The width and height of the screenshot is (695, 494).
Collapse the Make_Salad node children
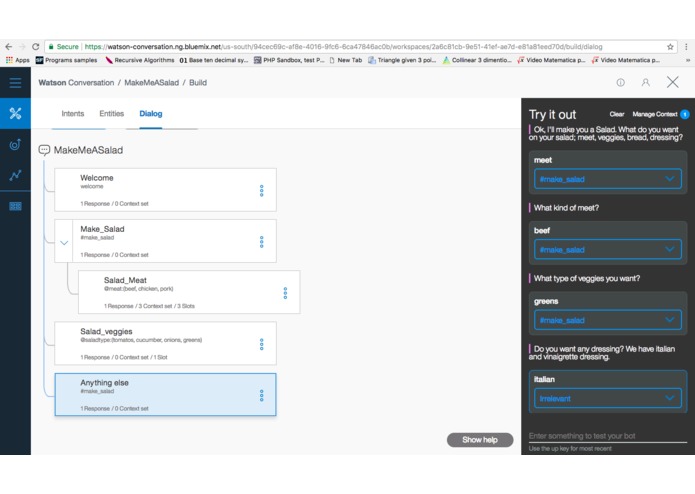point(64,243)
